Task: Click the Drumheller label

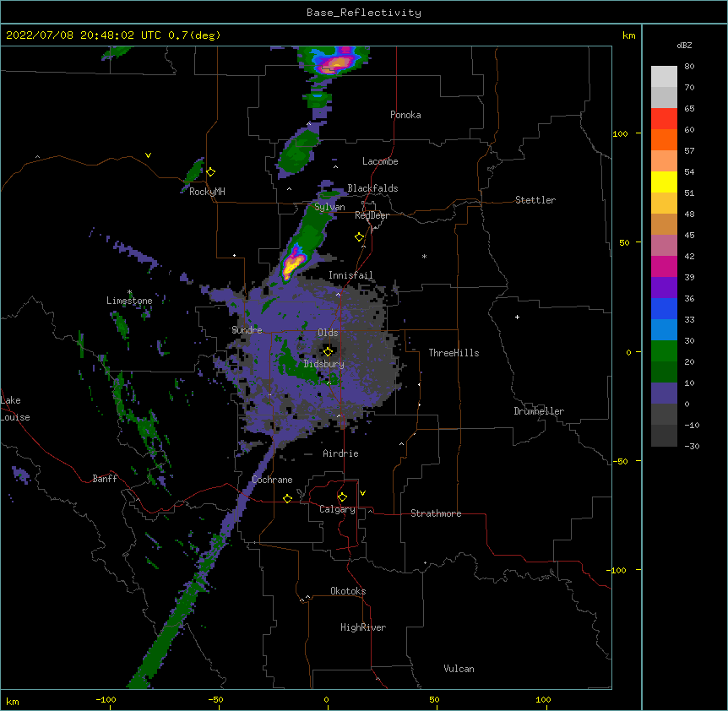Action: (539, 411)
